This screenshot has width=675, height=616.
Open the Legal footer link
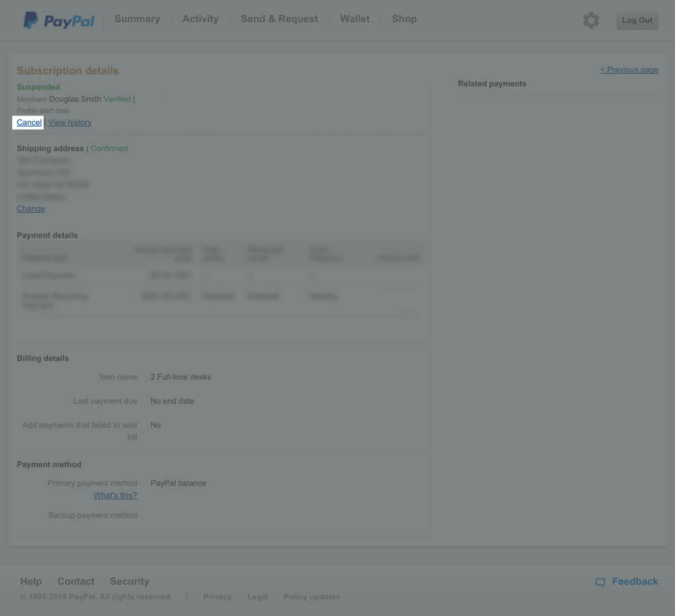coord(257,596)
